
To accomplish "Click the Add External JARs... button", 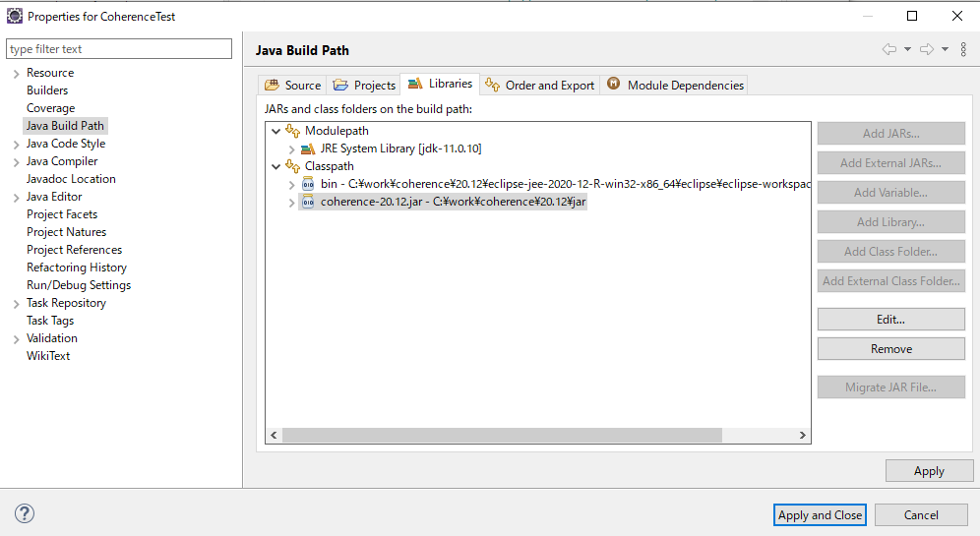I will [890, 162].
